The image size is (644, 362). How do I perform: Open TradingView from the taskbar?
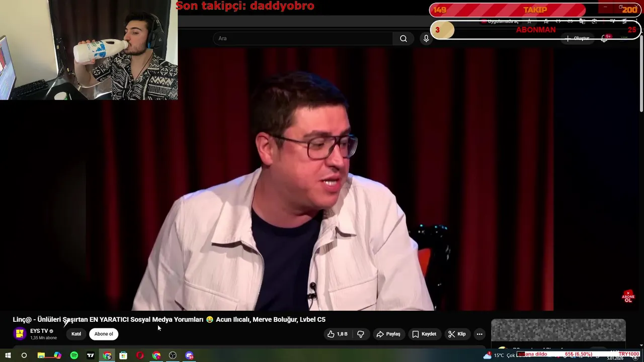pos(91,355)
